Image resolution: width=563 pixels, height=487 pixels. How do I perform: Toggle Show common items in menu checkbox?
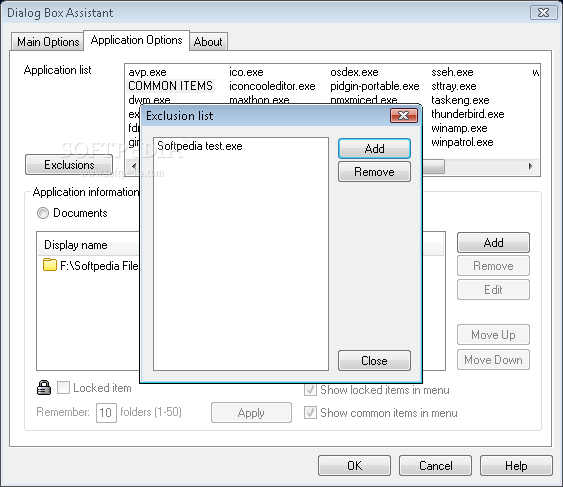tap(310, 413)
